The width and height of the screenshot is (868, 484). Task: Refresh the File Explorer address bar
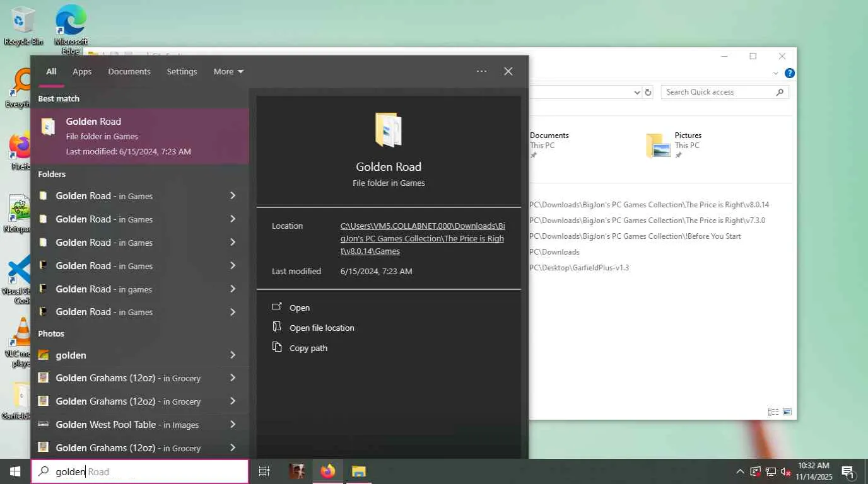648,92
